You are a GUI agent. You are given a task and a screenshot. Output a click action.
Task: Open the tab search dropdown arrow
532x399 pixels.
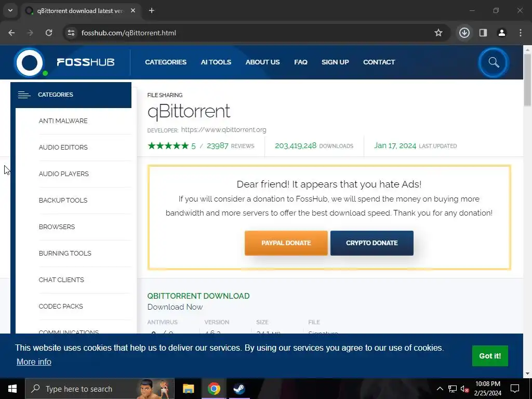click(x=10, y=10)
